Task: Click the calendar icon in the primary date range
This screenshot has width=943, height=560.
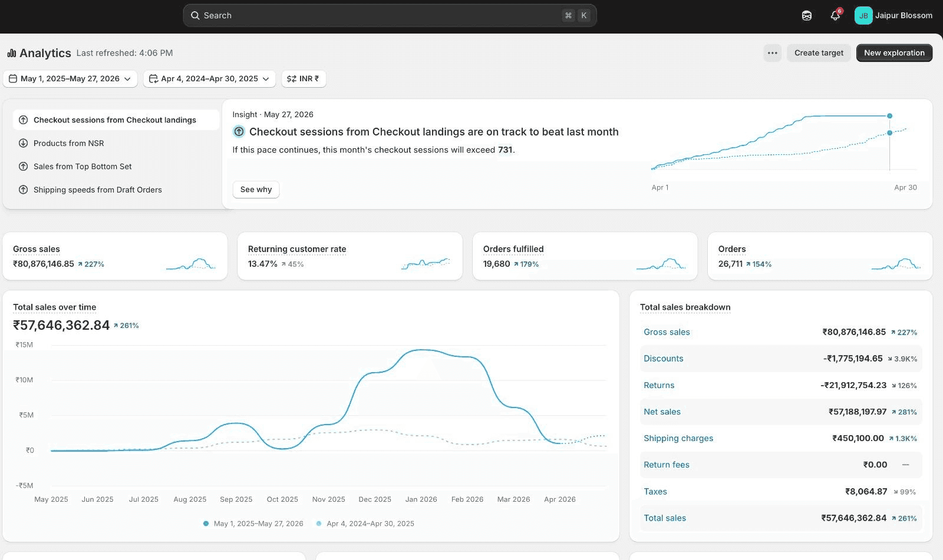Action: coord(13,78)
